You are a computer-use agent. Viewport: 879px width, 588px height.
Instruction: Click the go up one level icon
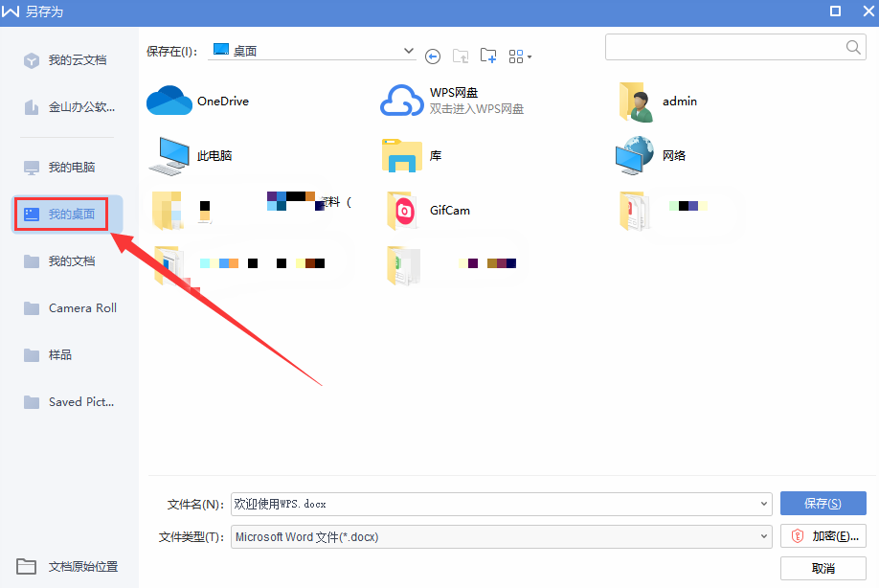(461, 57)
